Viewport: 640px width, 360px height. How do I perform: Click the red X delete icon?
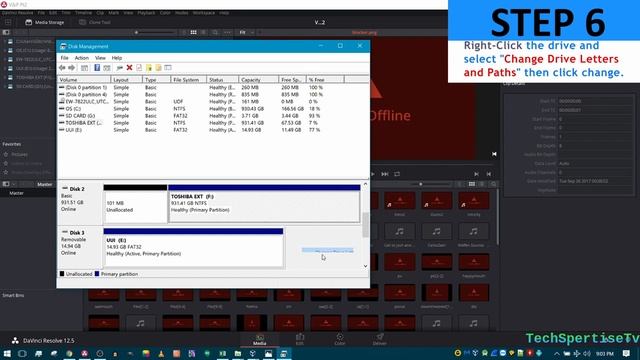[x=129, y=68]
